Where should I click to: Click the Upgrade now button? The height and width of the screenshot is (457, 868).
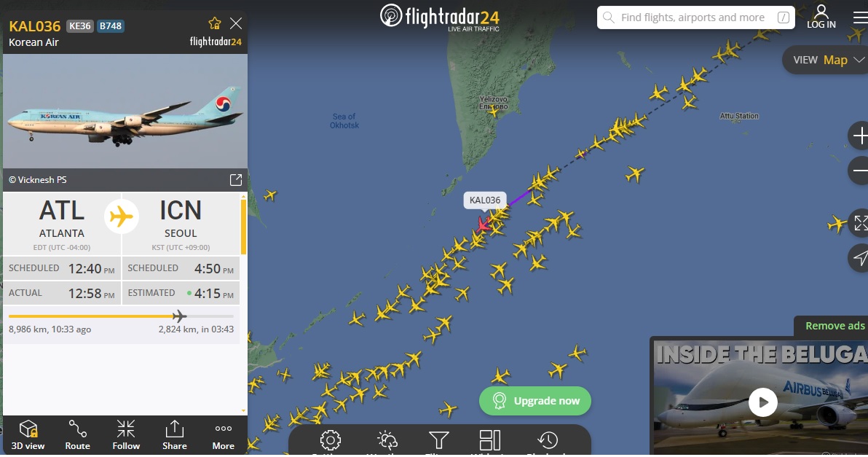[x=534, y=400]
